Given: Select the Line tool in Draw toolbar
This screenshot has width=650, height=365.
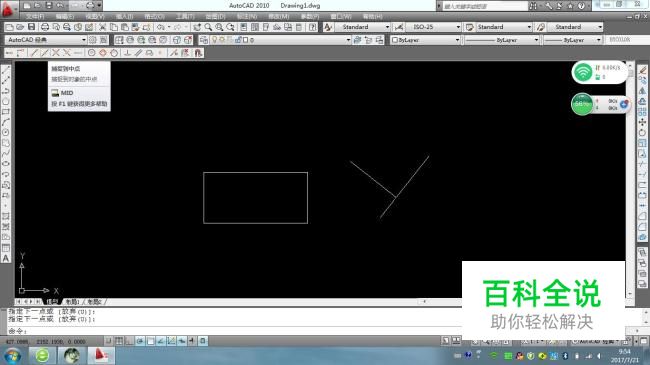Looking at the screenshot, I should coord(6,69).
